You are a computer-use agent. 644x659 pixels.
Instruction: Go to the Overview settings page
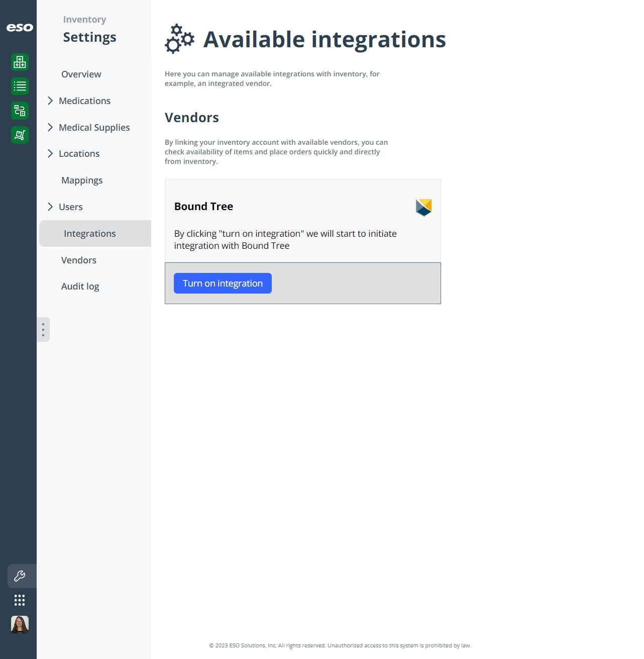coord(81,74)
